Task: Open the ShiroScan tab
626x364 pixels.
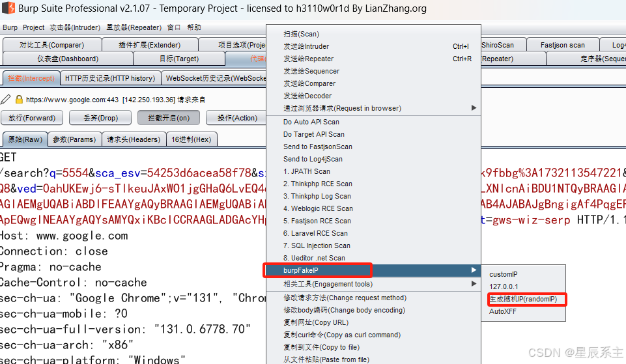Action: 503,45
